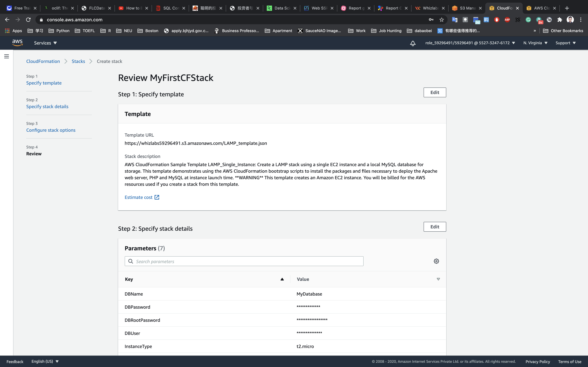Click Edit button for Step 1
The height and width of the screenshot is (367, 588).
434,92
